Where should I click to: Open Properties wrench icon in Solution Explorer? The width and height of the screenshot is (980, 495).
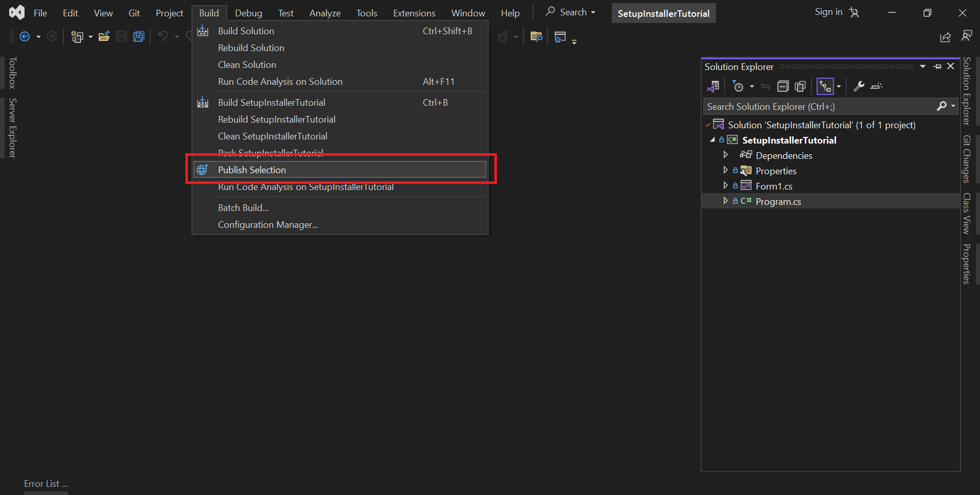pos(859,86)
